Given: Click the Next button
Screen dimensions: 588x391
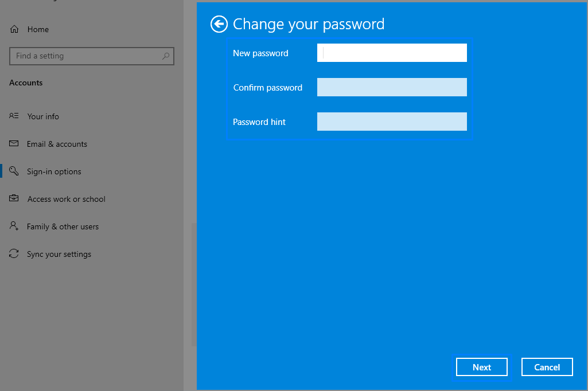Looking at the screenshot, I should click(x=482, y=367).
